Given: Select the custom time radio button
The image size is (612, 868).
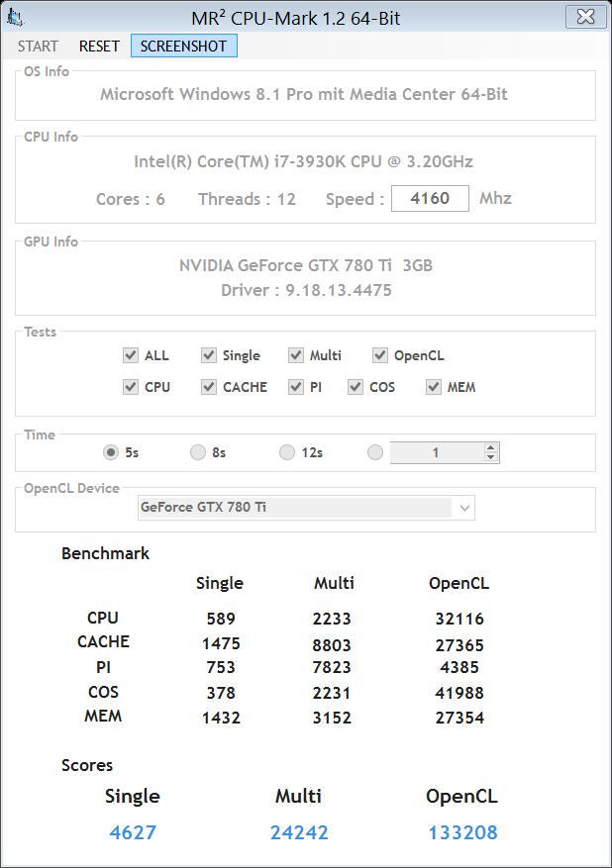Looking at the screenshot, I should (x=375, y=453).
